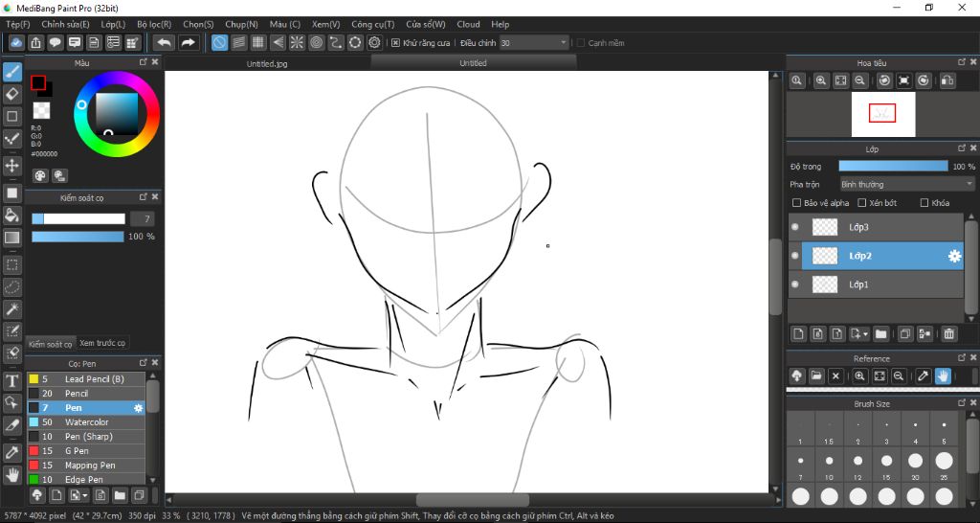The image size is (980, 523).
Task: Toggle transparent color swatch
Action: pyautogui.click(x=41, y=110)
